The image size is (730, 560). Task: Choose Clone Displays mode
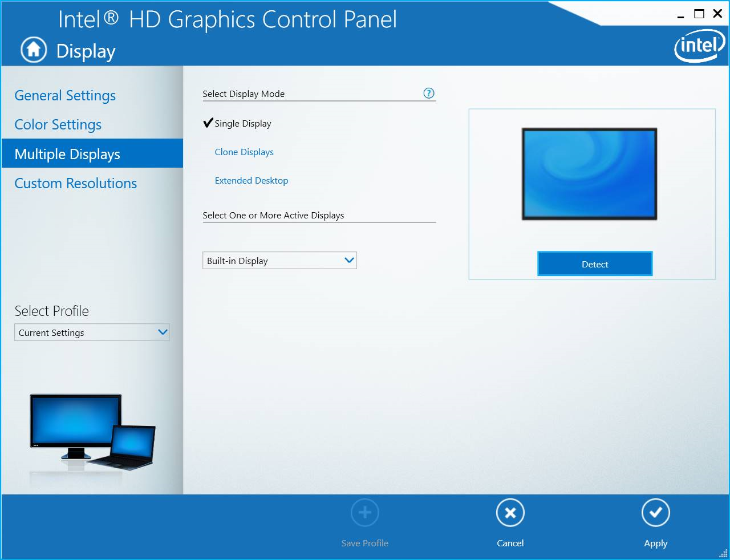tap(244, 152)
